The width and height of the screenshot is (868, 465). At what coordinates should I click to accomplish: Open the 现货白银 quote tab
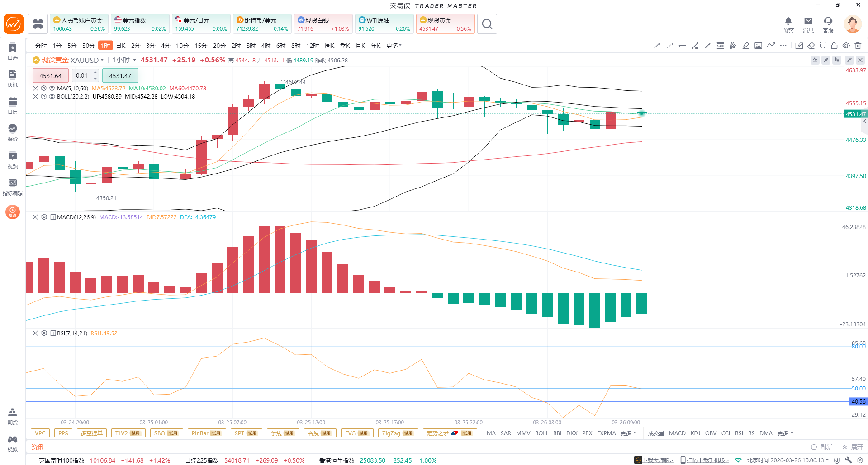(323, 24)
